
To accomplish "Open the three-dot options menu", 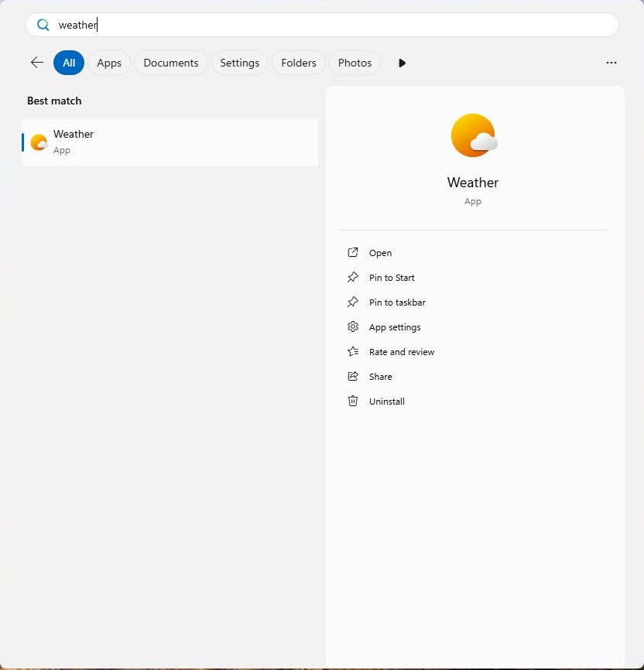I will tap(611, 63).
